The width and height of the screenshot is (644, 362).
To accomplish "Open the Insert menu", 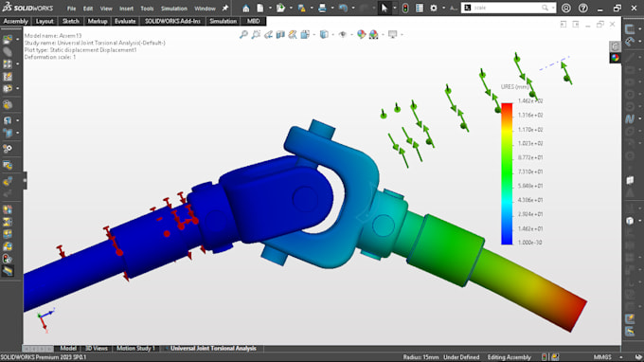I will [126, 9].
